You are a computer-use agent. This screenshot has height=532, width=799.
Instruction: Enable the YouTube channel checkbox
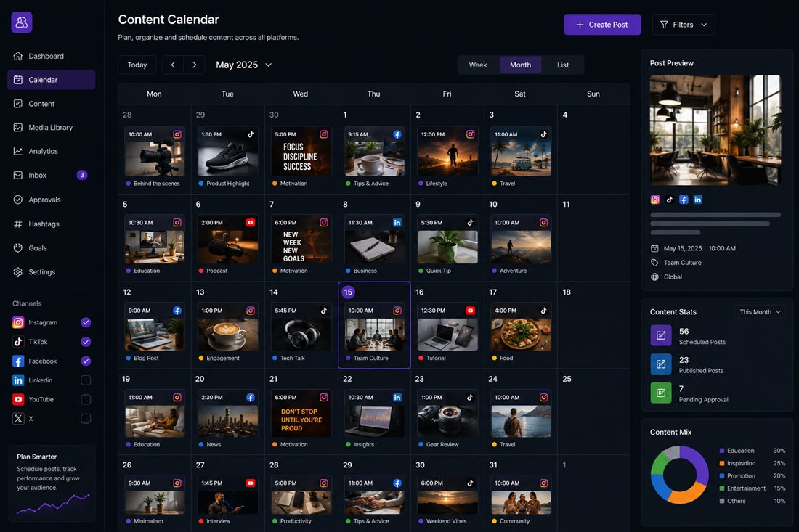tap(86, 400)
